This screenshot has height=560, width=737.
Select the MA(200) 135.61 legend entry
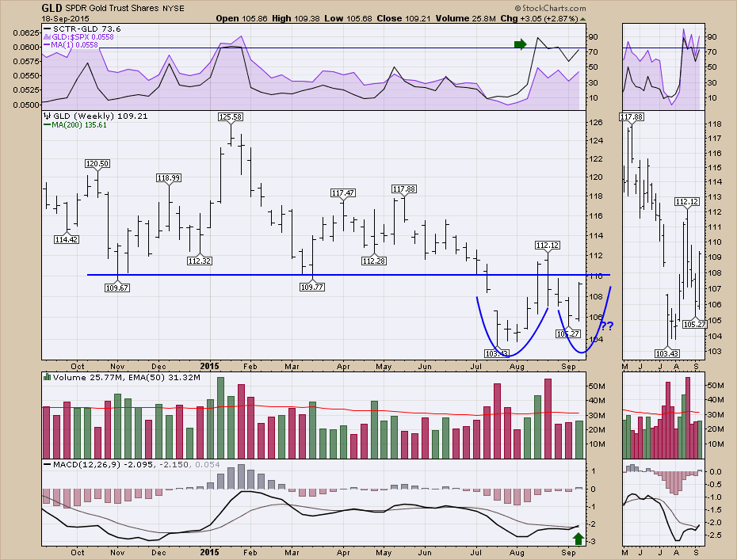click(x=75, y=125)
